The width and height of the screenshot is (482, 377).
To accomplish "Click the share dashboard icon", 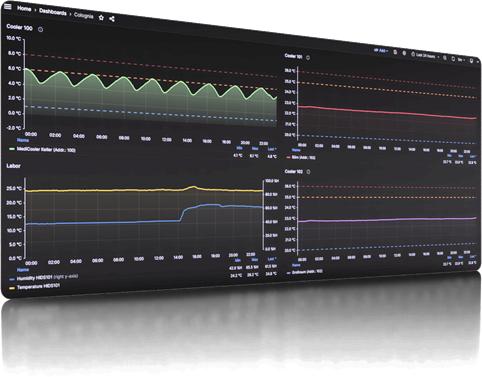I will [x=112, y=19].
